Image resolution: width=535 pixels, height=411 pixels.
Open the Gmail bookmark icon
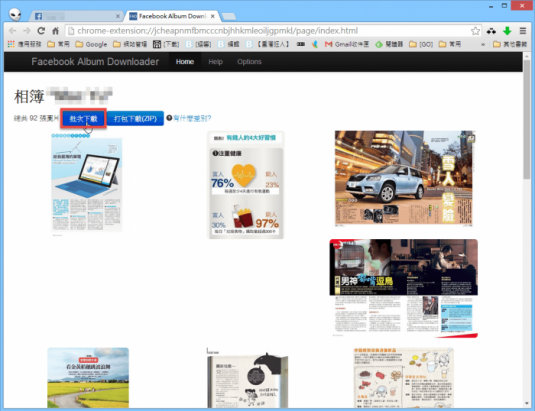coord(328,44)
